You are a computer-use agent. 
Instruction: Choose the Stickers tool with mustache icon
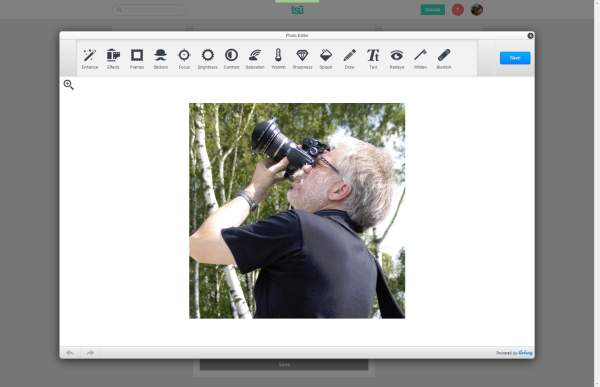coord(161,59)
